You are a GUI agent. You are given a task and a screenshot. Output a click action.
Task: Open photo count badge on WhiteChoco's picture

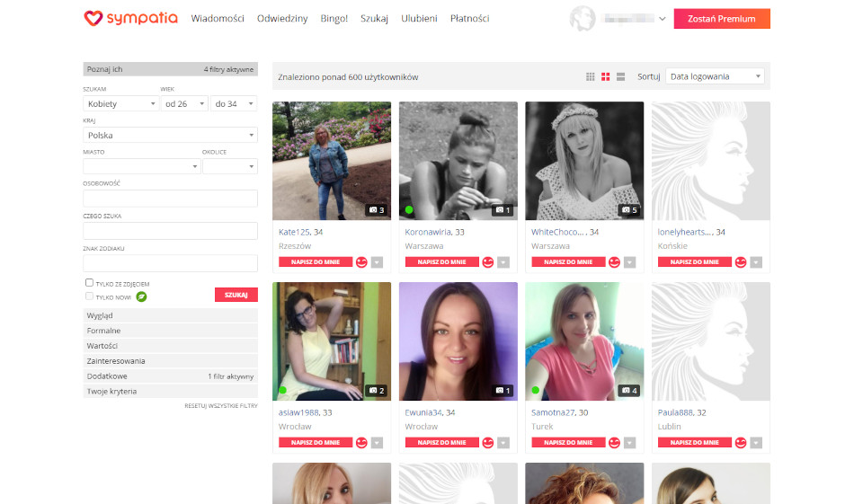coord(628,210)
